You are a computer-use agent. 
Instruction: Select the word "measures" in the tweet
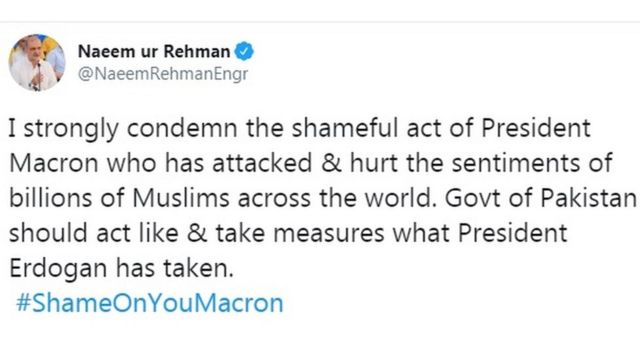pyautogui.click(x=329, y=233)
